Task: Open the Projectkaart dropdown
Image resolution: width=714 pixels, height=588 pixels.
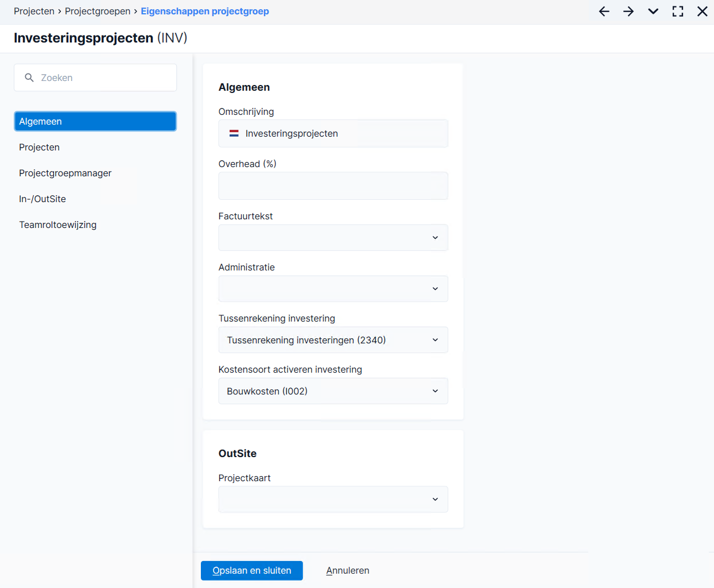Action: [x=333, y=500]
